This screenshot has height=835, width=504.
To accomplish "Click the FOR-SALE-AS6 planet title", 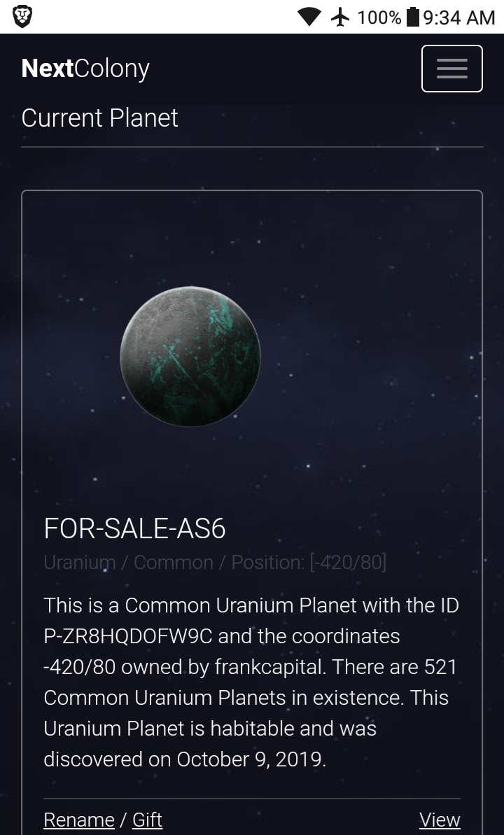I will (x=134, y=528).
